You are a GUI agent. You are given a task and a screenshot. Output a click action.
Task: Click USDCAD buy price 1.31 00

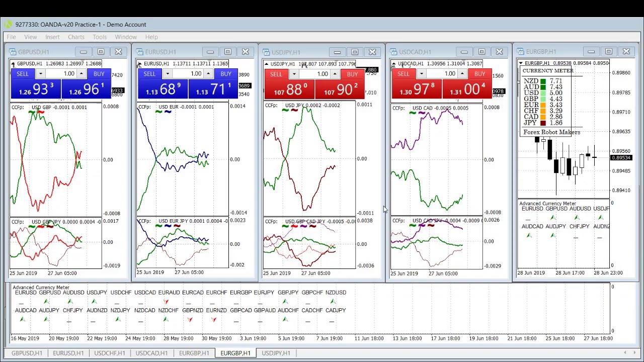click(467, 89)
